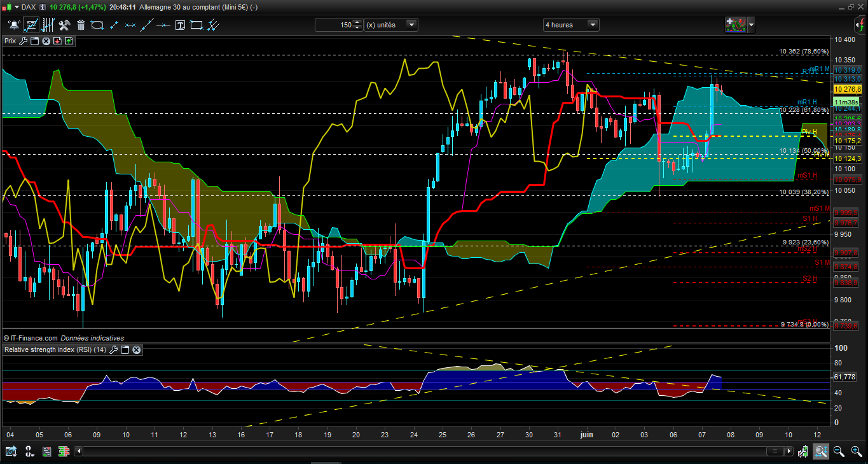Close the RSI indicator panel

pos(136,349)
